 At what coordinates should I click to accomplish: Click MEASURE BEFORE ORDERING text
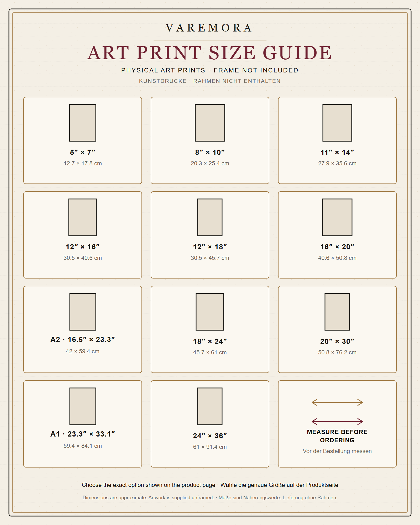tap(337, 436)
